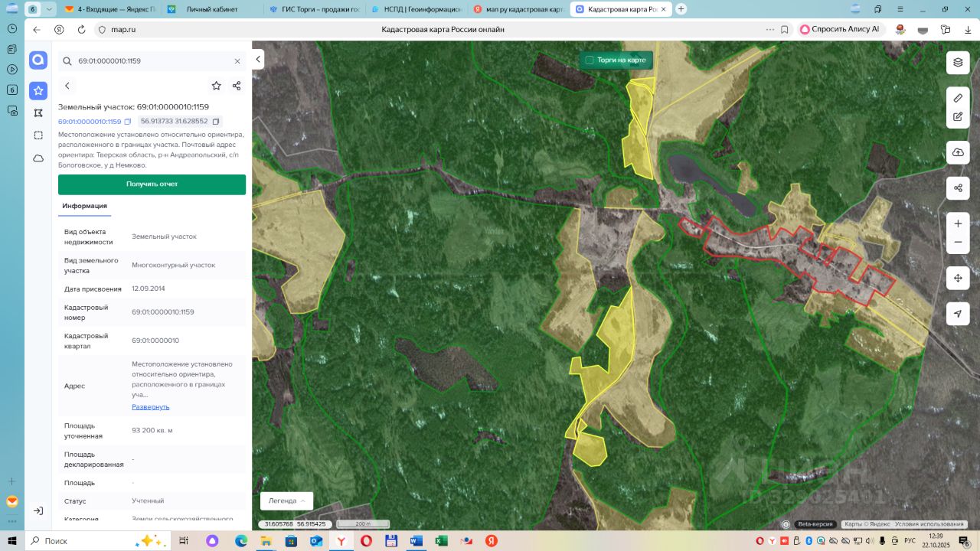Click "Спросить Алису AI" button

tap(841, 29)
